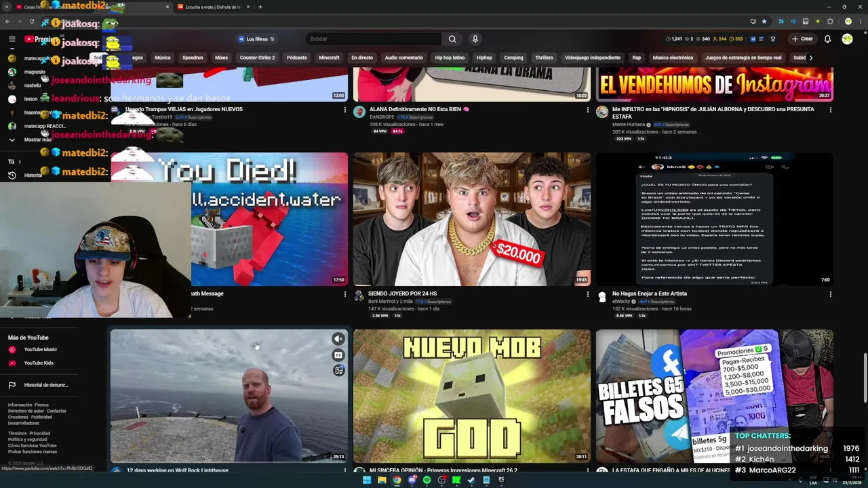Select the Música electrónica chip

[x=673, y=58]
